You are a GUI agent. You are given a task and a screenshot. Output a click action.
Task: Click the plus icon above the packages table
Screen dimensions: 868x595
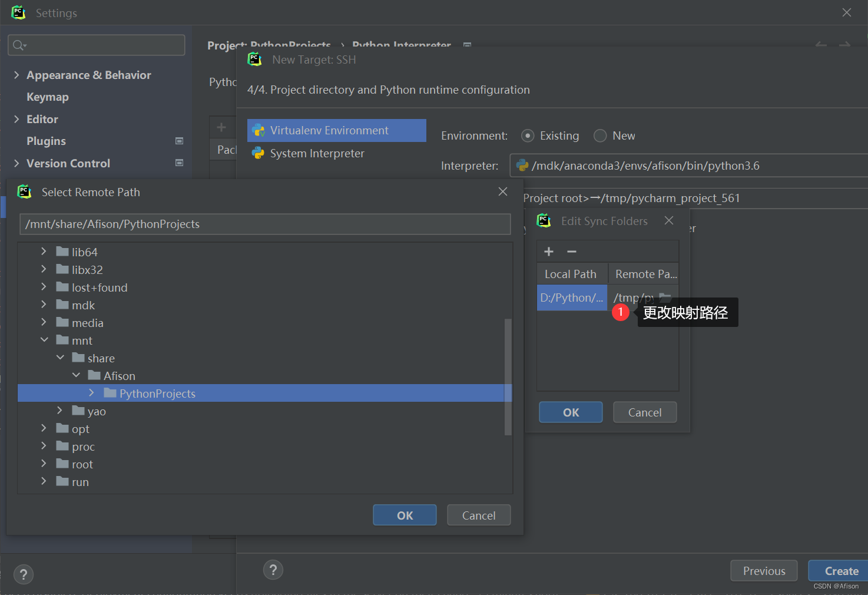tap(221, 127)
